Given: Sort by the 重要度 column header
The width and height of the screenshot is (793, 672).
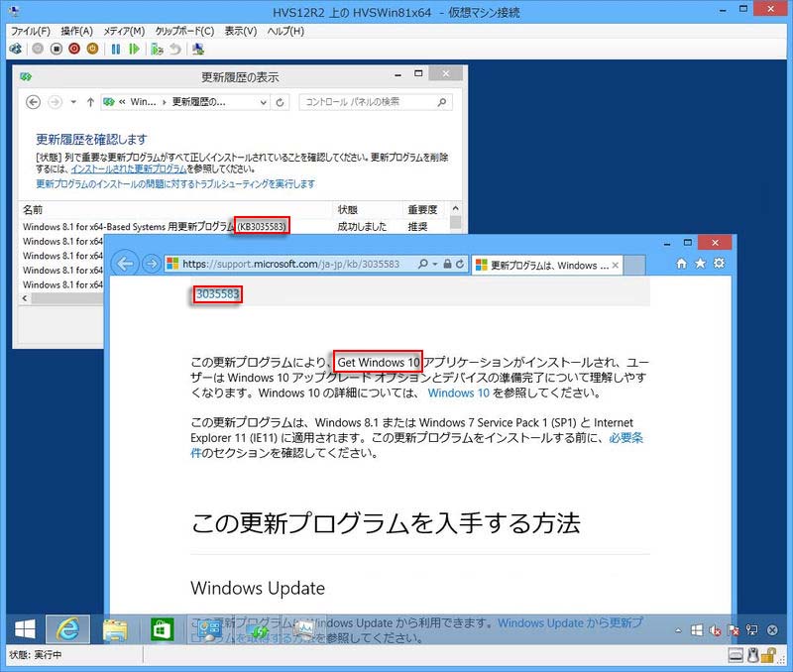Looking at the screenshot, I should (425, 209).
